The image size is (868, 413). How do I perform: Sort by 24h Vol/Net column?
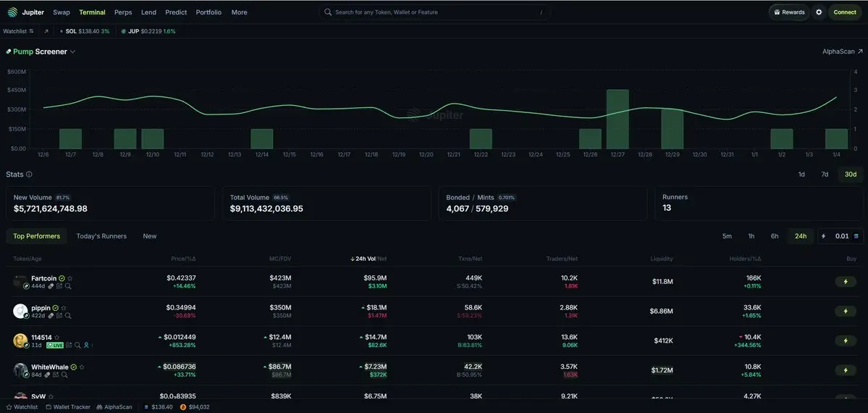(368, 259)
